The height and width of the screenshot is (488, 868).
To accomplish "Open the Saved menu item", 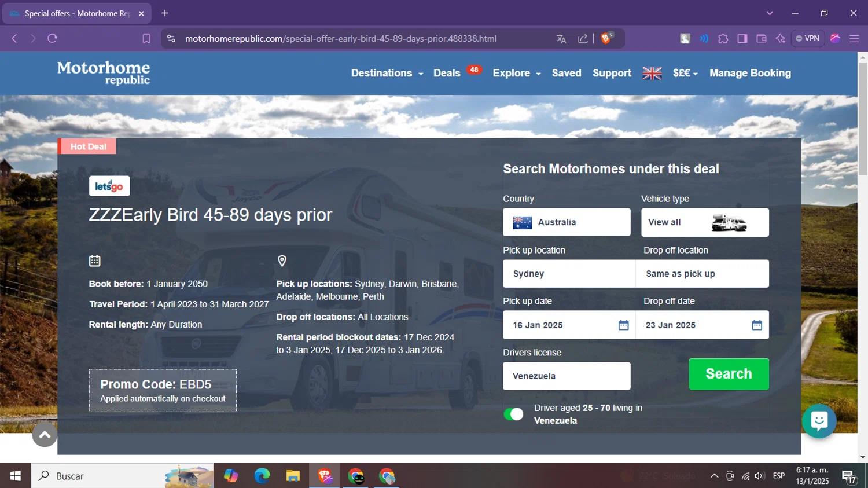I will point(567,74).
